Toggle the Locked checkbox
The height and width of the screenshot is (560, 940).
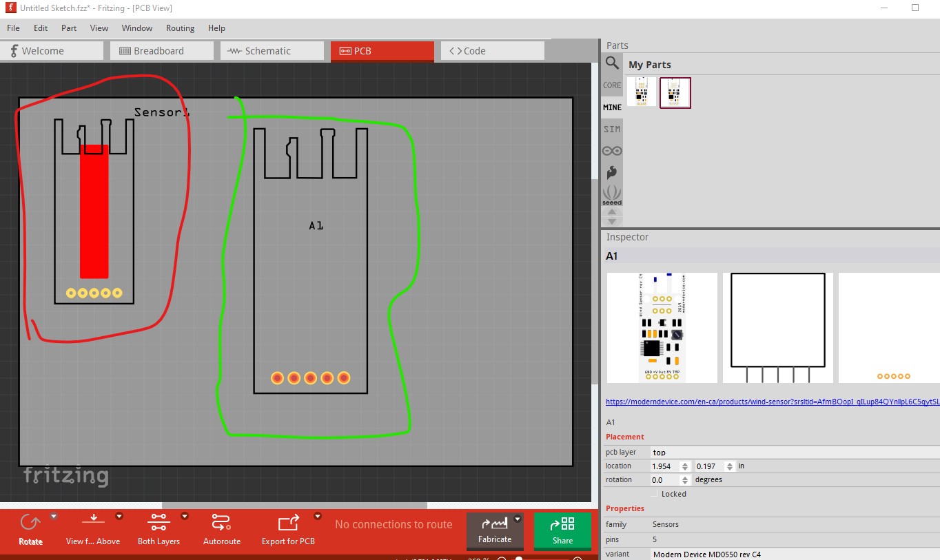click(655, 494)
